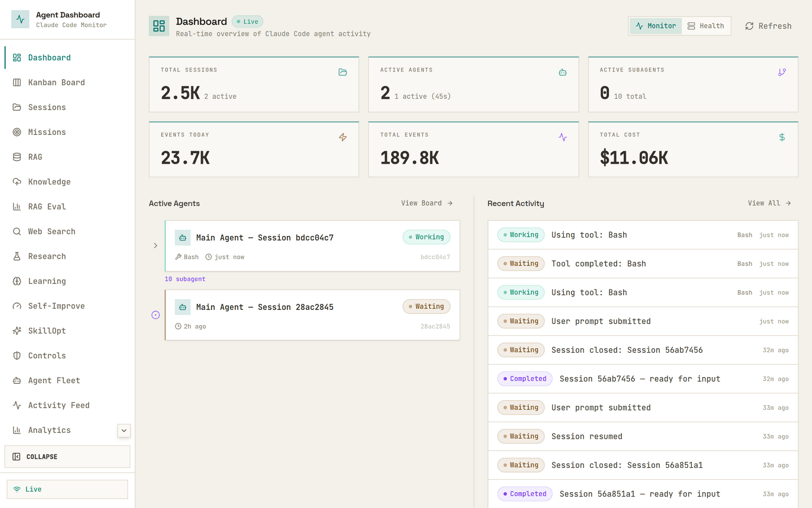Select 'Tool completed: Bash' activity row
This screenshot has width=812, height=508.
tap(643, 264)
